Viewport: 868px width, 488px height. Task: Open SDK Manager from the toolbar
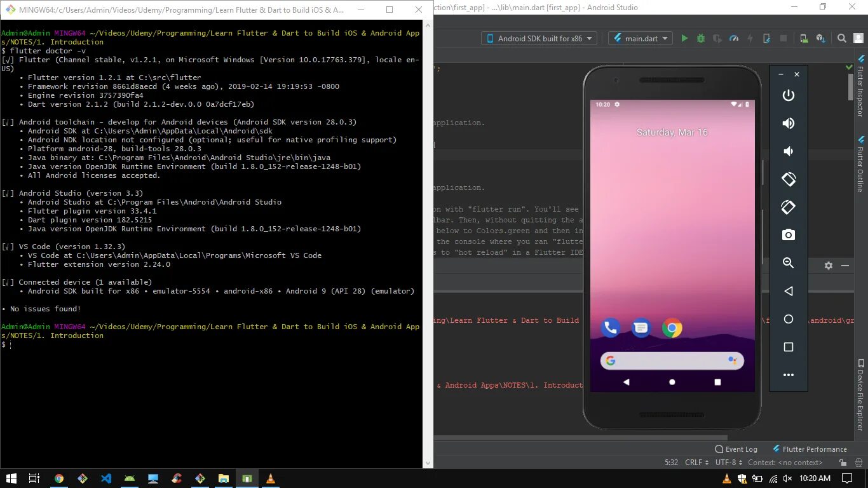820,38
